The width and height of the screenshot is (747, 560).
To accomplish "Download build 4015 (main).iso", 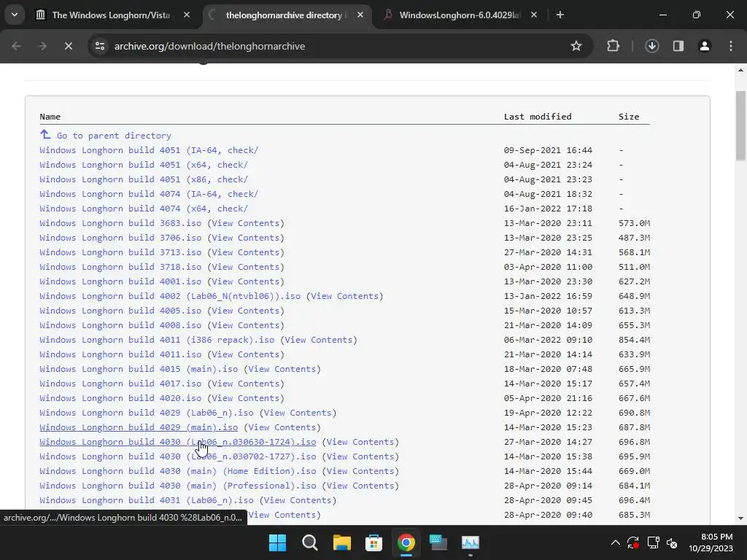I will pos(139,369).
